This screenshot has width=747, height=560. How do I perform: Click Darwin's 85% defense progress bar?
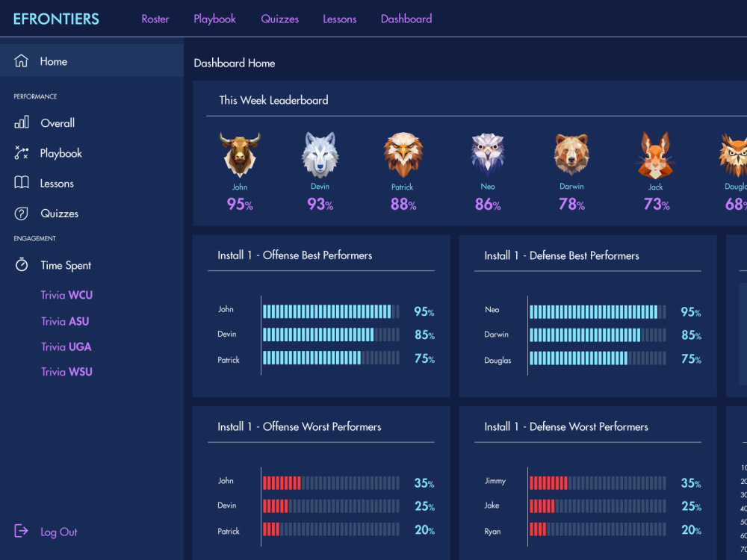pyautogui.click(x=598, y=335)
